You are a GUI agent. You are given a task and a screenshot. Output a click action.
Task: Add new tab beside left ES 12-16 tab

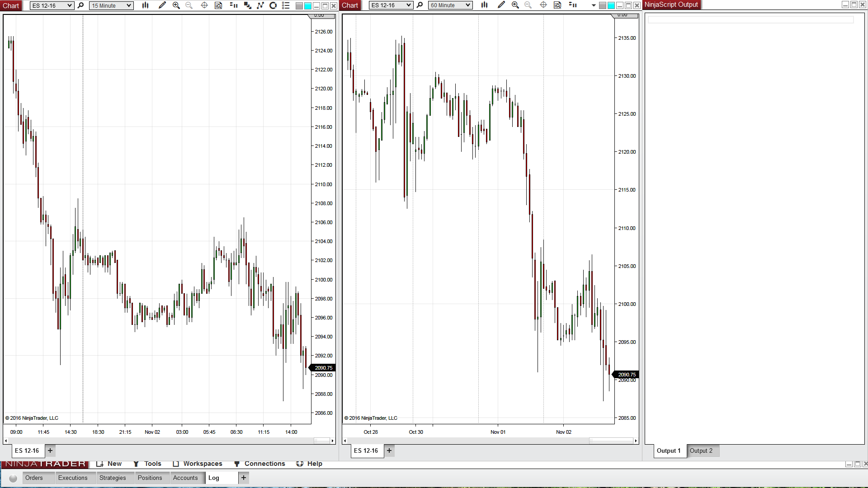50,450
